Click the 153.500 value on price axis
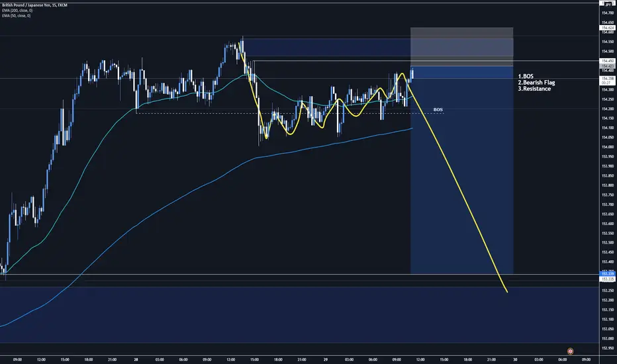This screenshot has height=364, width=617. coord(608,242)
